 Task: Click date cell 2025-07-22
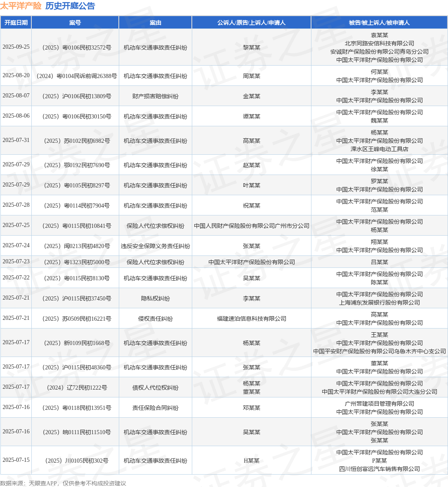pyautogui.click(x=16, y=278)
